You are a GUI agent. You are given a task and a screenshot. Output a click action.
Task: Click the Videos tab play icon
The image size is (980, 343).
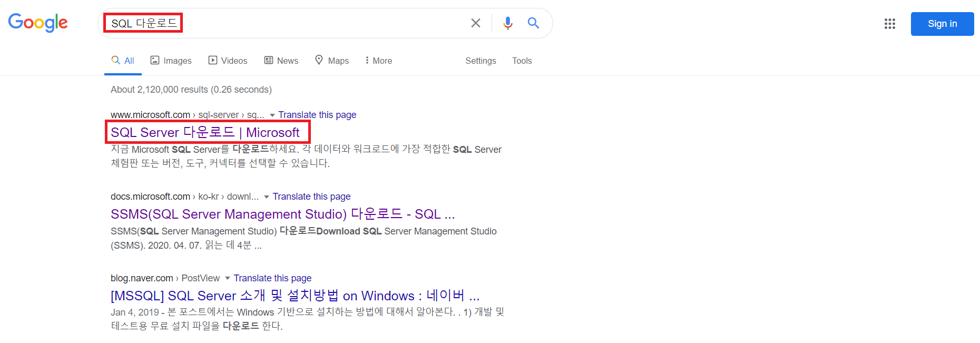pyautogui.click(x=213, y=60)
